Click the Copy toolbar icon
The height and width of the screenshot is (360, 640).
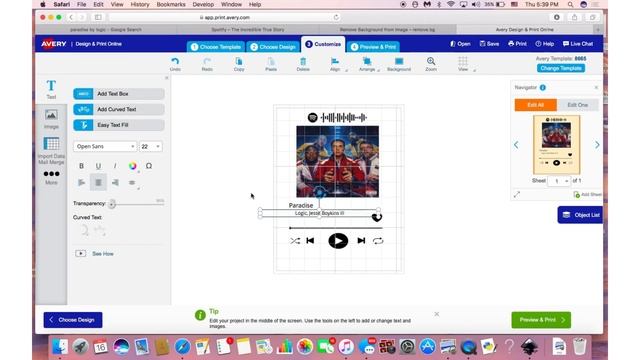click(239, 64)
